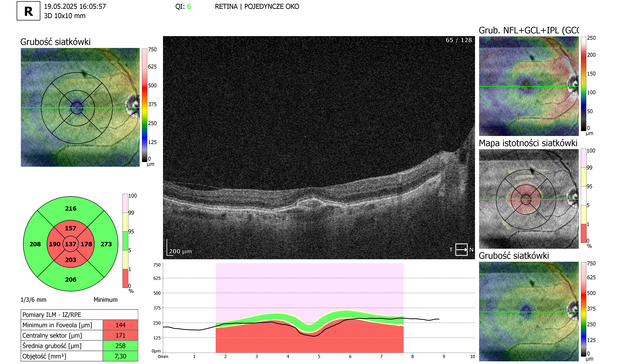Screen dimensions: 620x364
Task: Click the B-scan frame counter 65 / 128
Action: (x=459, y=40)
